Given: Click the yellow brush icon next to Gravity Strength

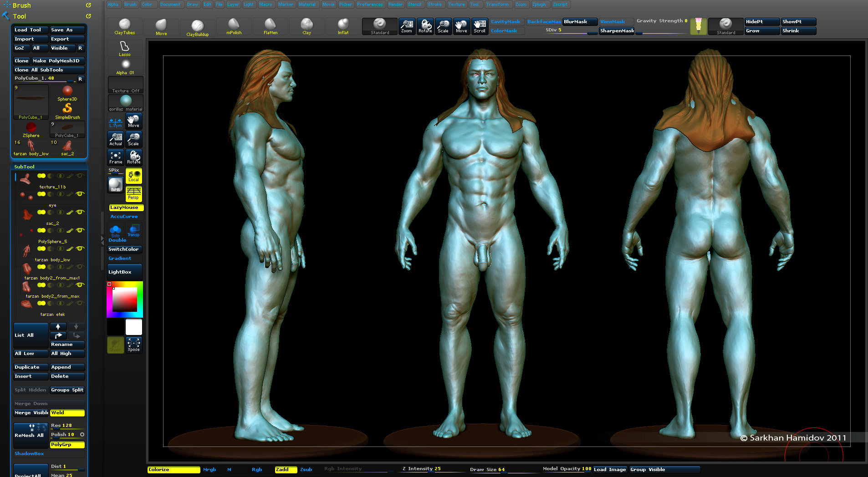Looking at the screenshot, I should click(x=698, y=26).
